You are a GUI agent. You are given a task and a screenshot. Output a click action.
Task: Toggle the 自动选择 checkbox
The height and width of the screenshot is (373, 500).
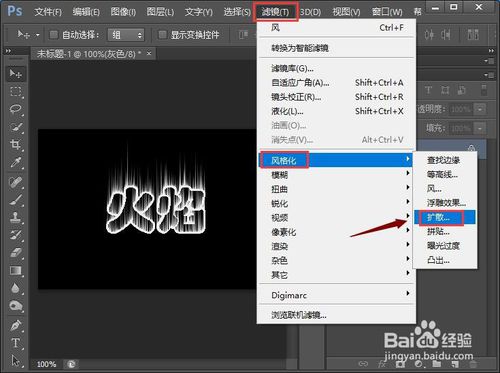pyautogui.click(x=53, y=34)
